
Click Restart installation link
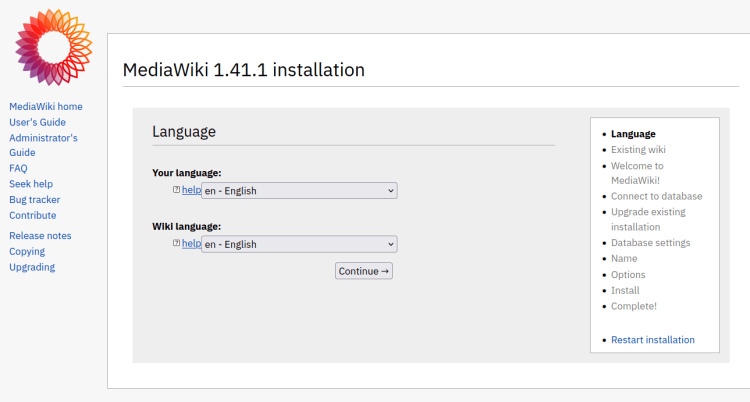click(652, 340)
